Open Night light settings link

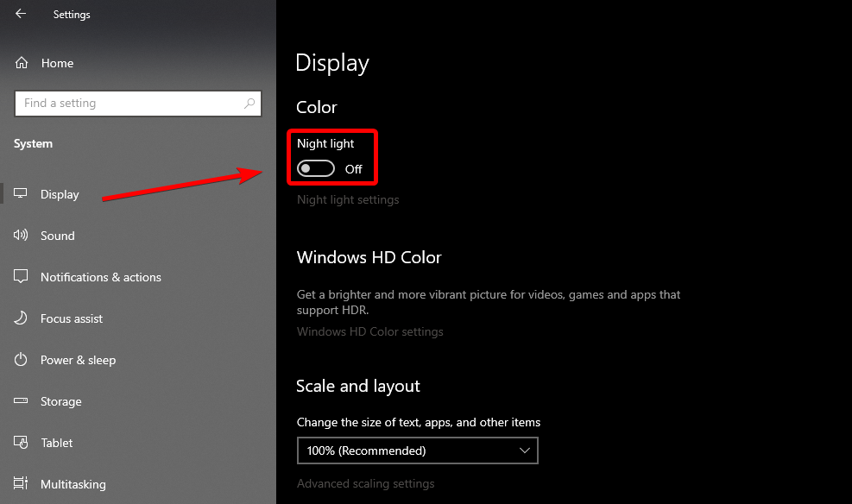[348, 200]
